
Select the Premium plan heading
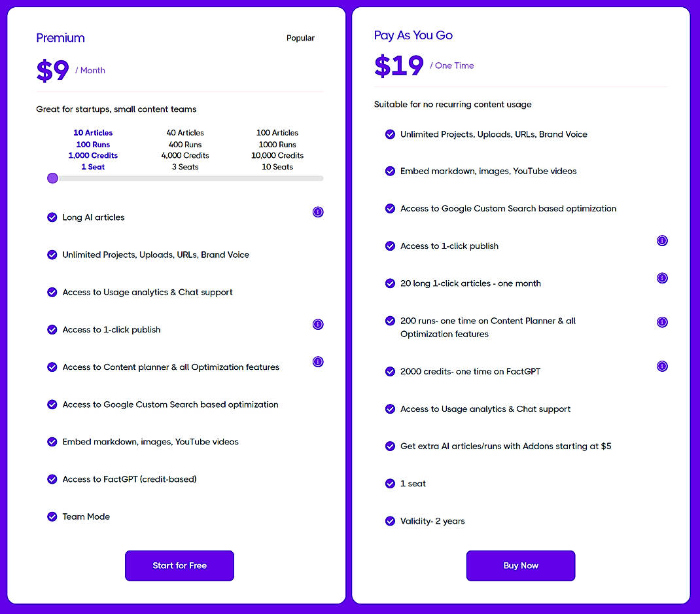point(60,38)
